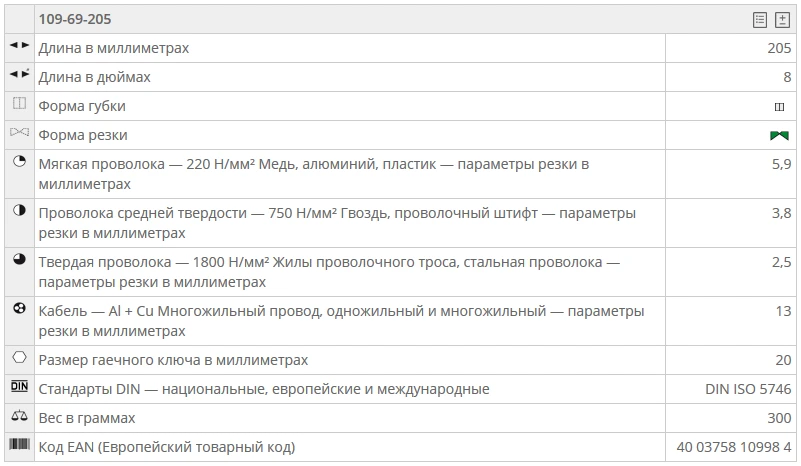
Task: Click the hexagon wrench size icon
Action: point(19,357)
